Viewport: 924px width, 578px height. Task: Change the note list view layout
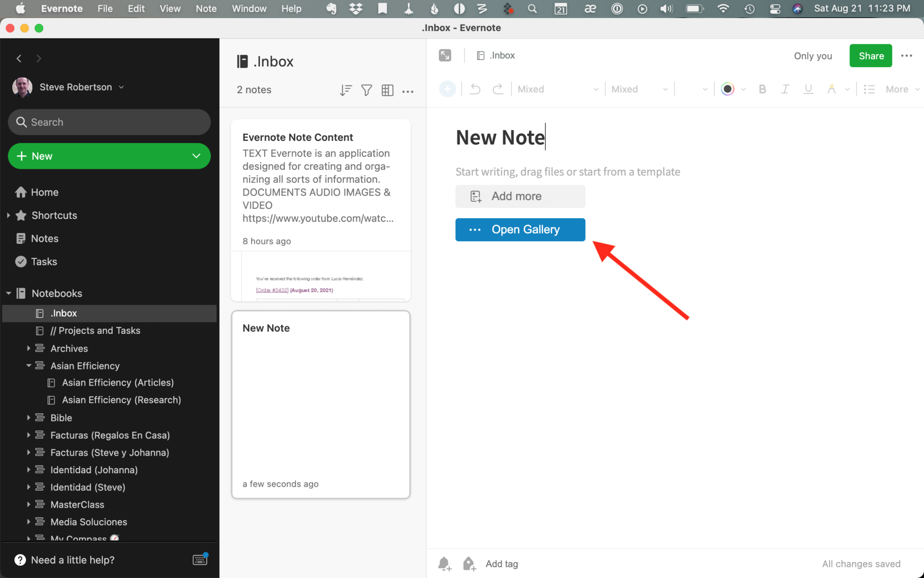pos(387,90)
